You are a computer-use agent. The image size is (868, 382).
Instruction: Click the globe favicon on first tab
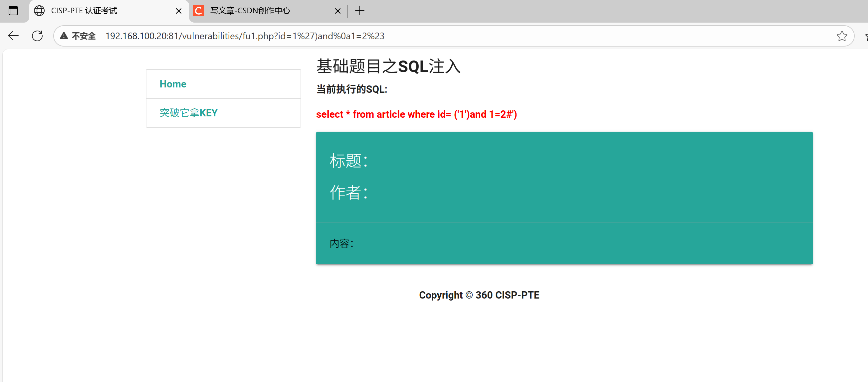click(x=39, y=11)
